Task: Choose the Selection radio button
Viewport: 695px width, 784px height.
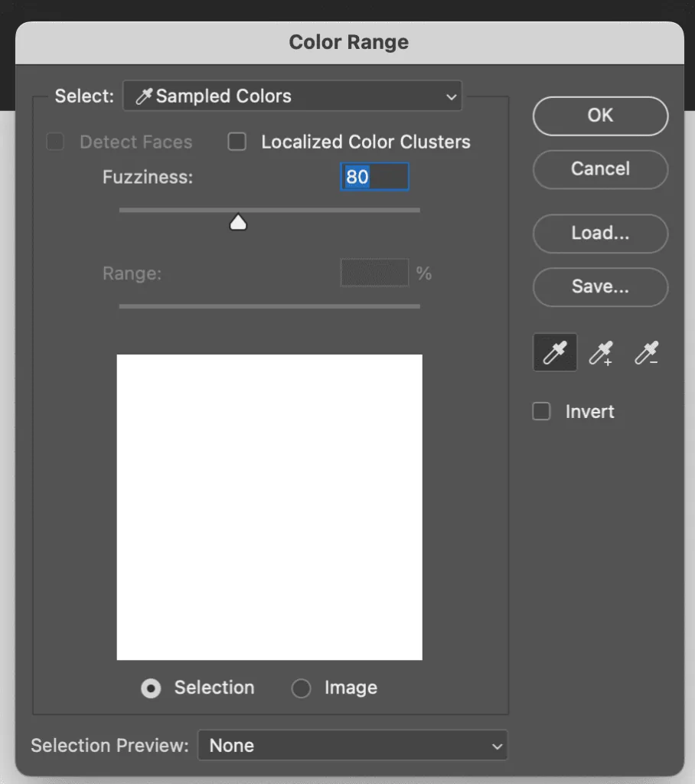Action: (151, 688)
